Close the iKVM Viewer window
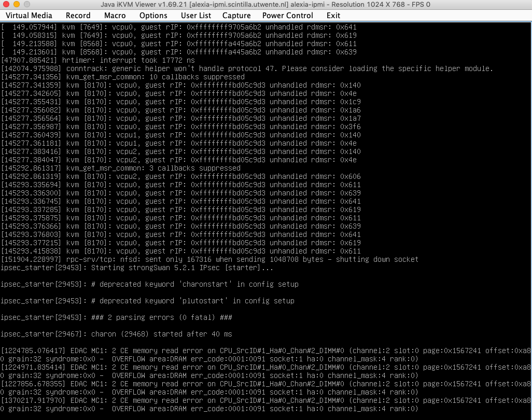This screenshot has width=532, height=420. 7,5
